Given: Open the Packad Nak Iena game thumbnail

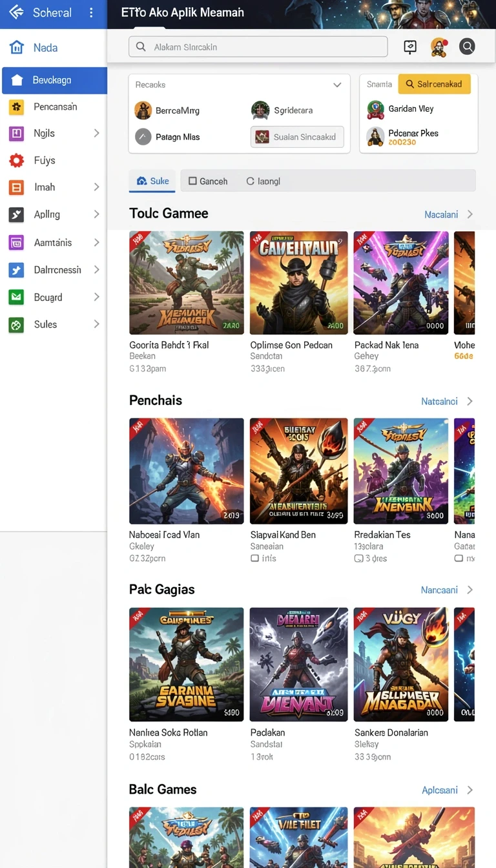Looking at the screenshot, I should tap(401, 282).
